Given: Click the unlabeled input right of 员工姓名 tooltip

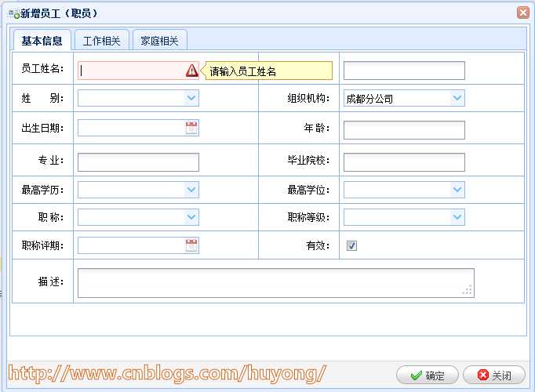Looking at the screenshot, I should (404, 71).
